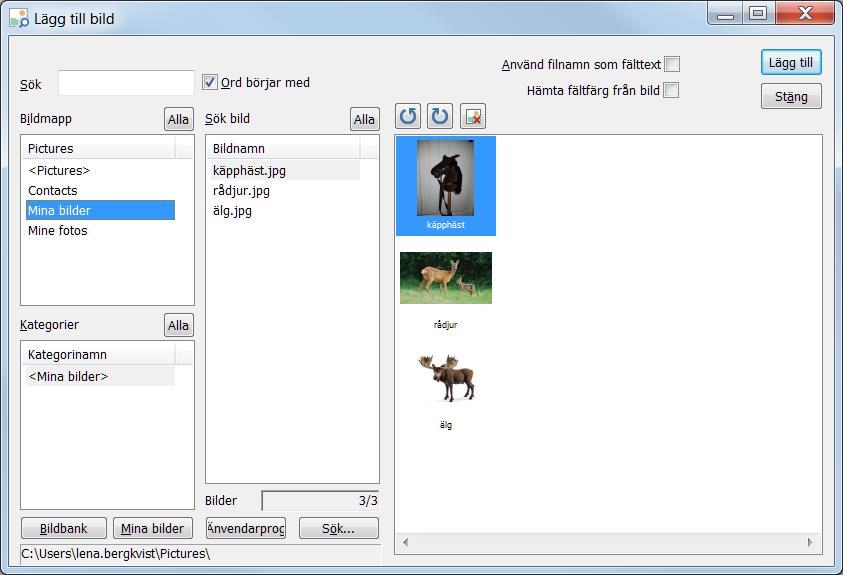843x575 pixels.
Task: Click the älg moose thumbnail
Action: 446,378
